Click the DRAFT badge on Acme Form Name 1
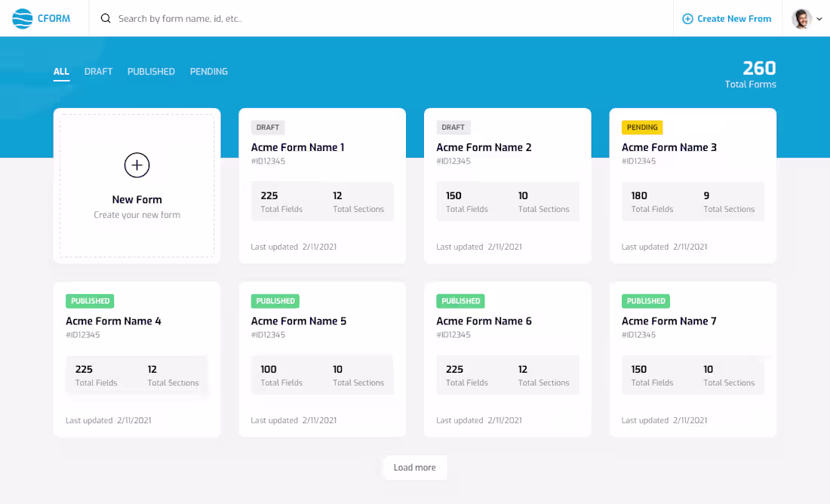Image resolution: width=830 pixels, height=504 pixels. (268, 127)
